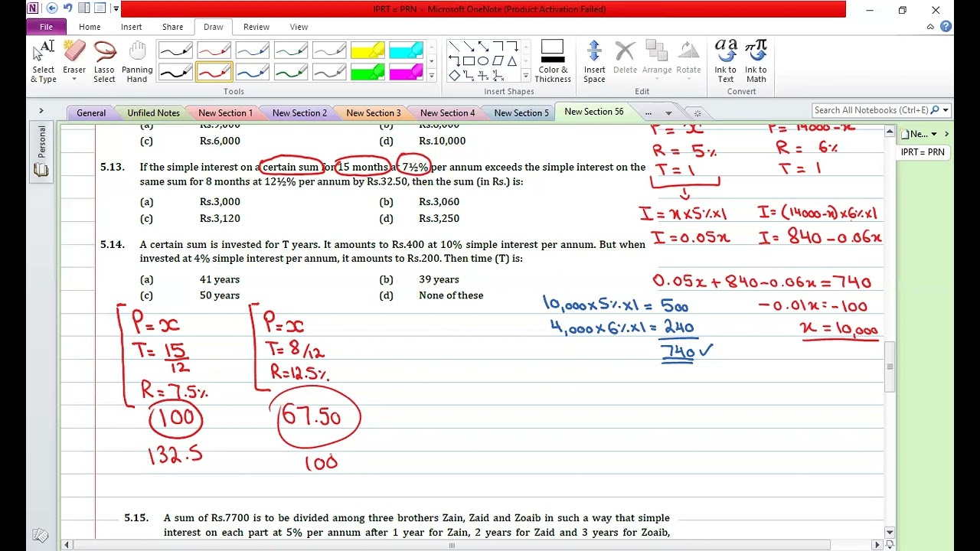The width and height of the screenshot is (980, 551).
Task: Switch to the Review ribbon tab
Action: point(256,27)
